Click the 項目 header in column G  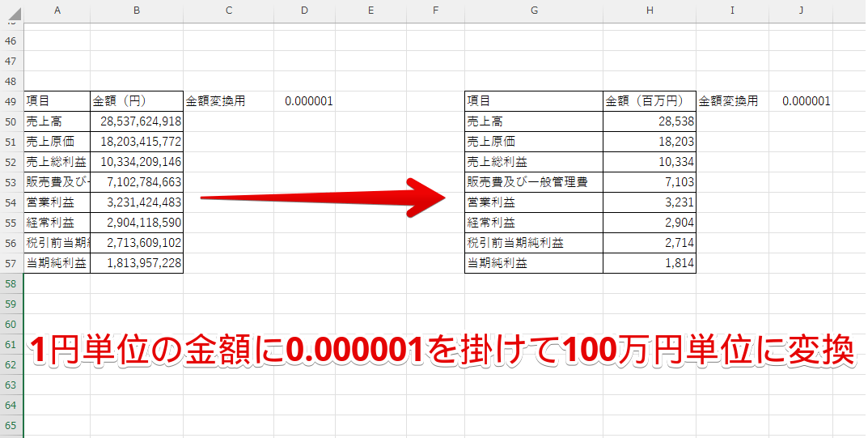click(534, 101)
